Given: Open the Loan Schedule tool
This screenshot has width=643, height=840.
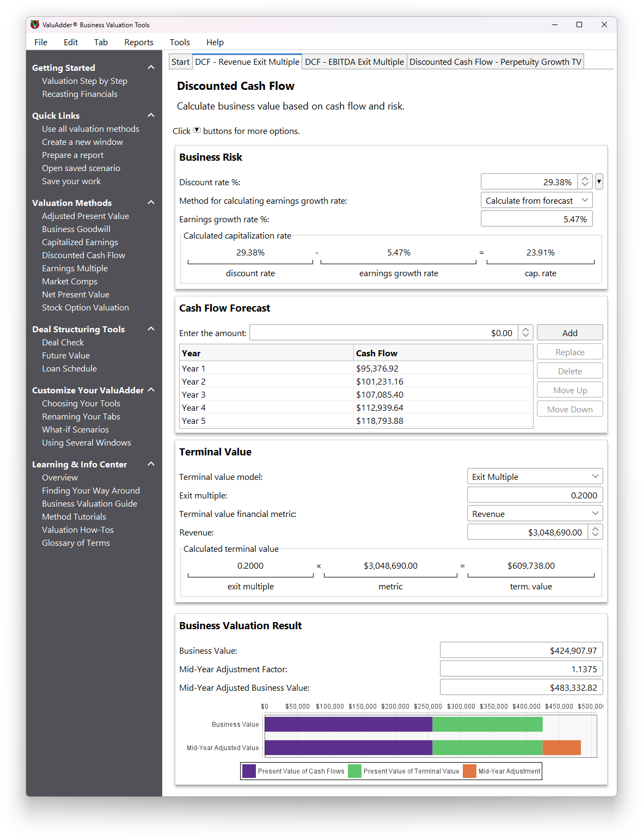Looking at the screenshot, I should (69, 368).
